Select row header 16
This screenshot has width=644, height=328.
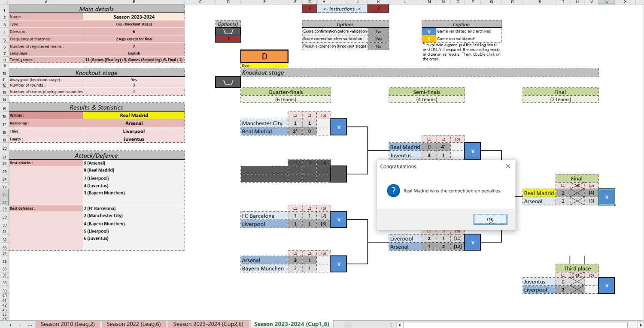tap(4, 116)
